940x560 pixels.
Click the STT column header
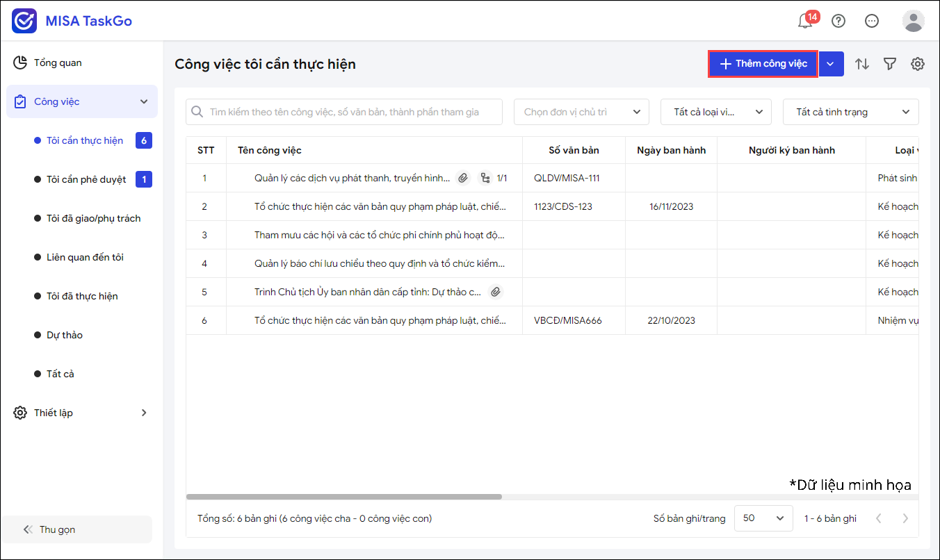point(206,150)
